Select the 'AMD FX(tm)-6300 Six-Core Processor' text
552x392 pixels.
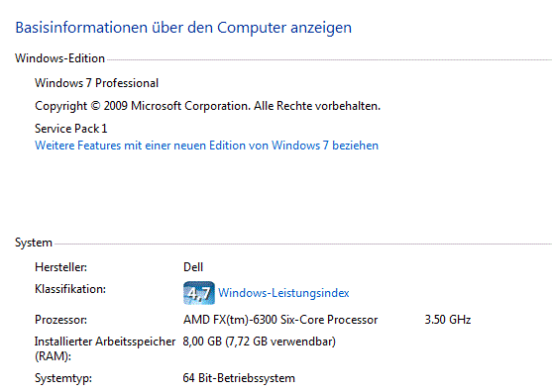280,320
